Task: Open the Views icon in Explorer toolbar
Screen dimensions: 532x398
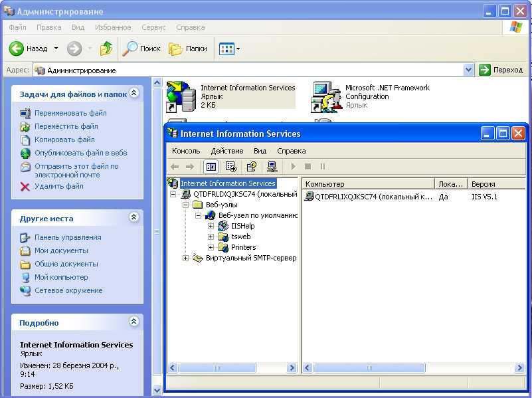Action: pos(226,49)
